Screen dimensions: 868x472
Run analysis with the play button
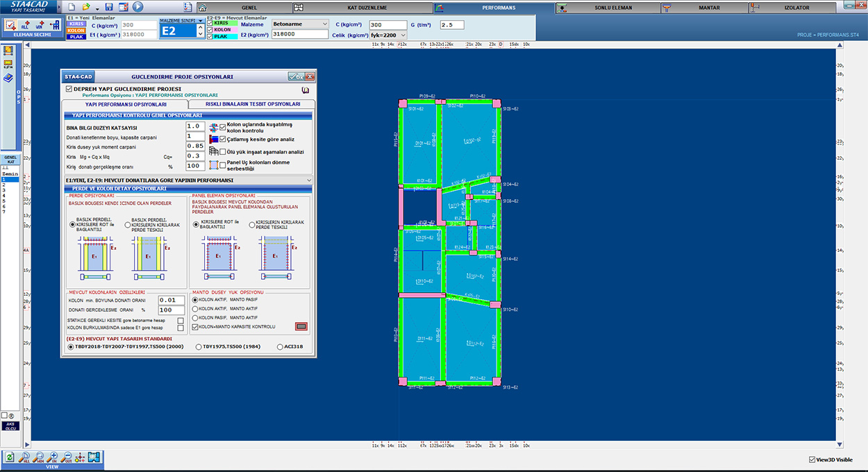(x=137, y=7)
